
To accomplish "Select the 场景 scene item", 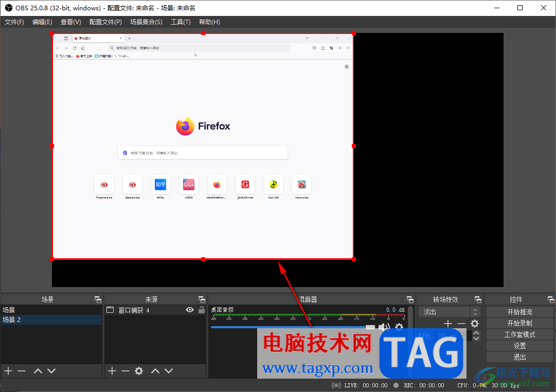I will click(x=51, y=310).
